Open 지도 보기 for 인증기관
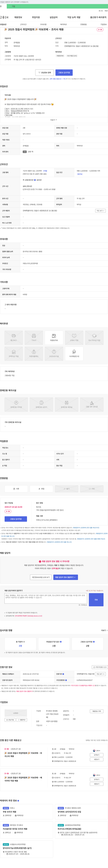The image size is (108, 868). tap(100, 674)
